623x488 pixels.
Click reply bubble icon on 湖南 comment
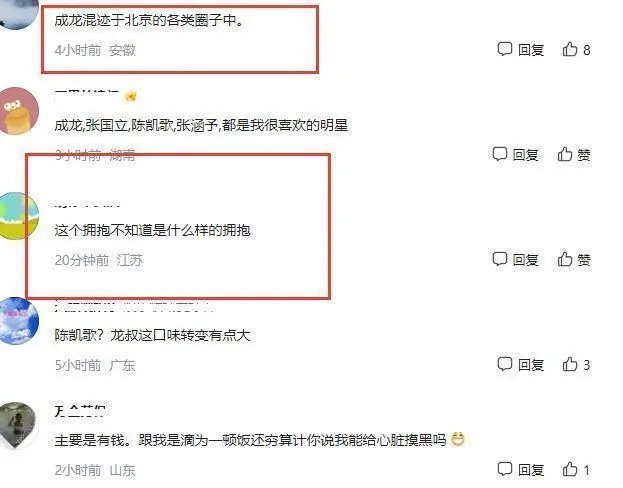coord(499,154)
